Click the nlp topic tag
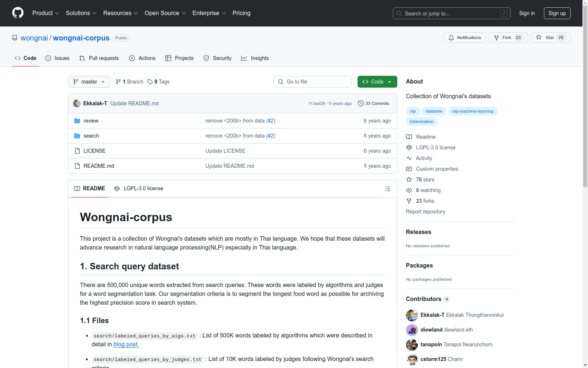This screenshot has height=368, width=588. [413, 111]
